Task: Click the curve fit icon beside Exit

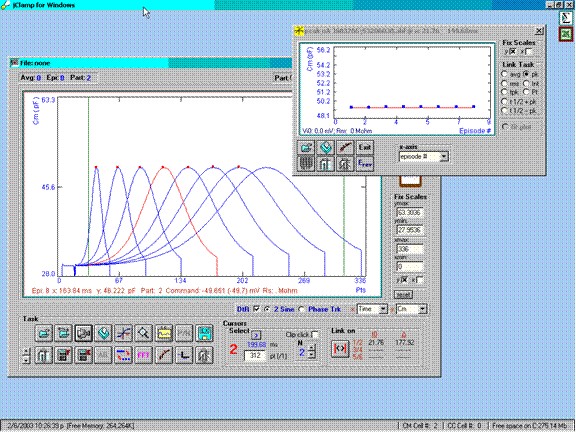Action: [345, 148]
